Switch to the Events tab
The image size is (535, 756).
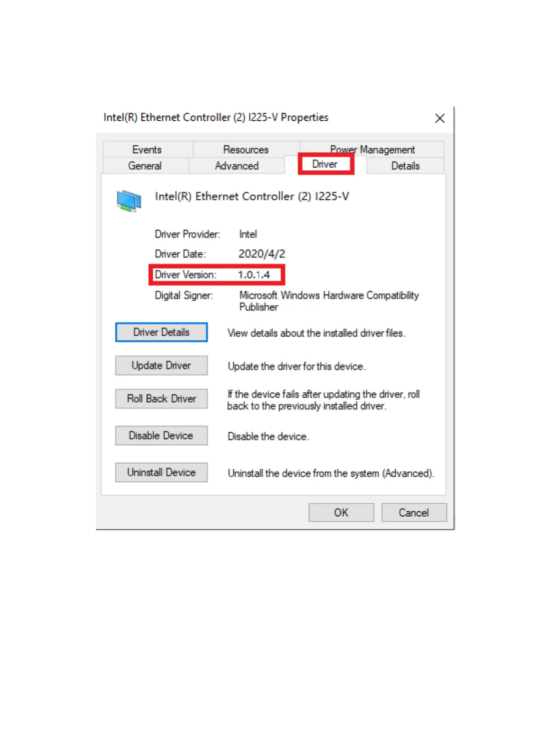[x=147, y=149]
